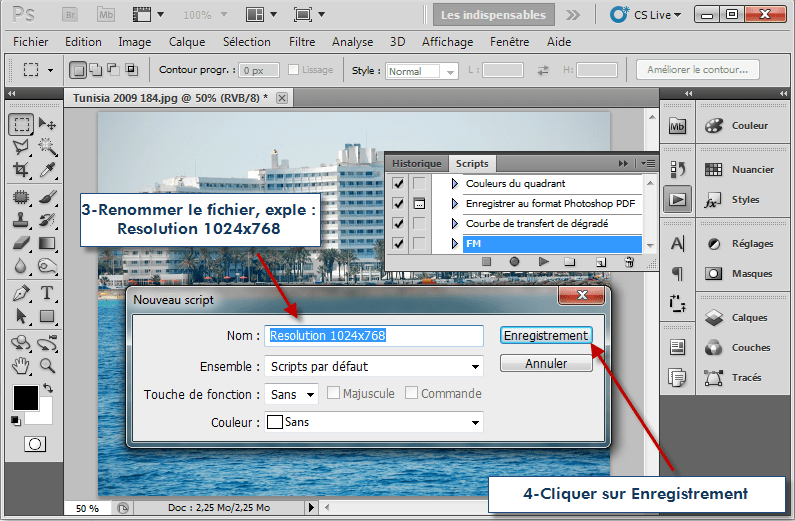Toggle the dimmed Lissage checkbox in options bar
795x521 pixels.
[293, 69]
